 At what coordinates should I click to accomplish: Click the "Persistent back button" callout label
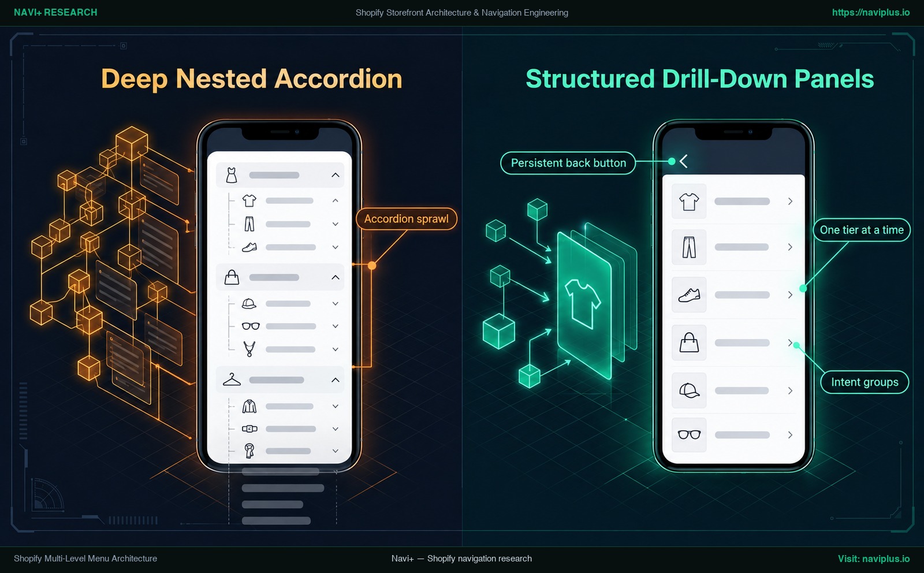tap(568, 163)
